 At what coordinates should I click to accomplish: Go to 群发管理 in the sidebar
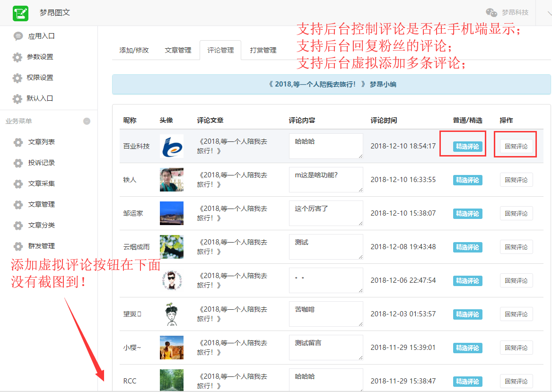coord(41,246)
